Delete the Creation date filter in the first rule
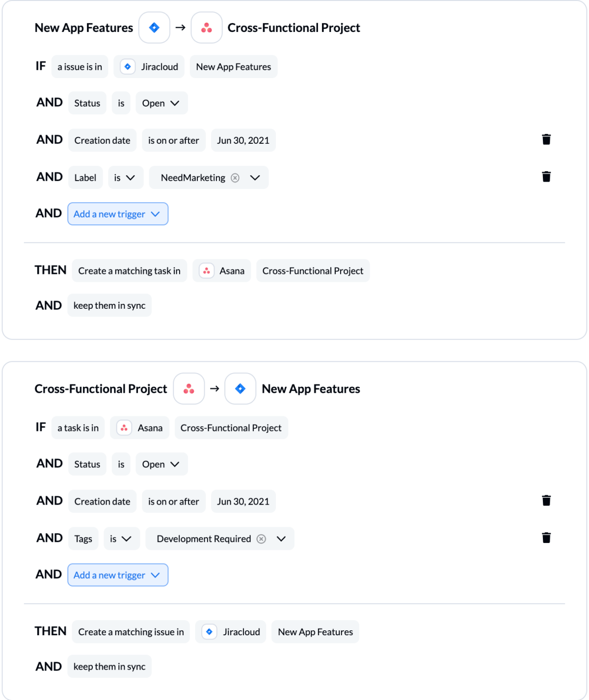 coord(546,139)
